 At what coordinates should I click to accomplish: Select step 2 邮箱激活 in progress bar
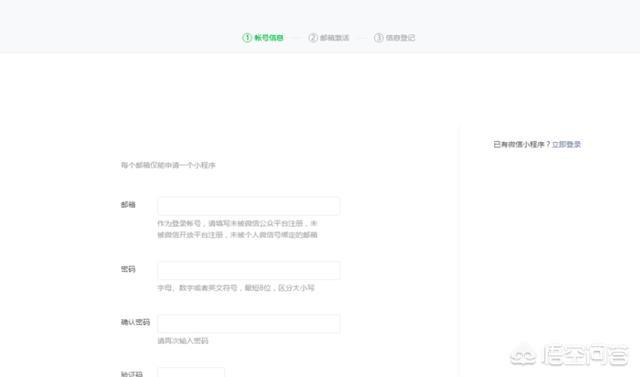tap(329, 38)
